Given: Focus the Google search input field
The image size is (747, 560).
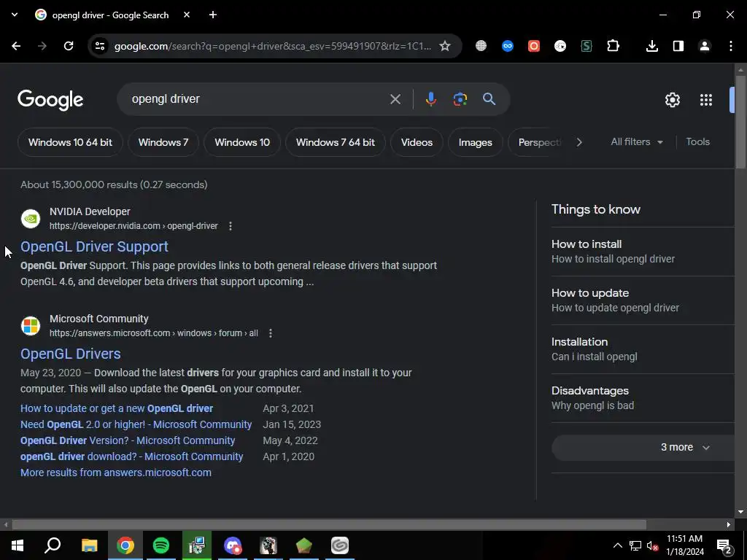Looking at the screenshot, I should tap(258, 99).
